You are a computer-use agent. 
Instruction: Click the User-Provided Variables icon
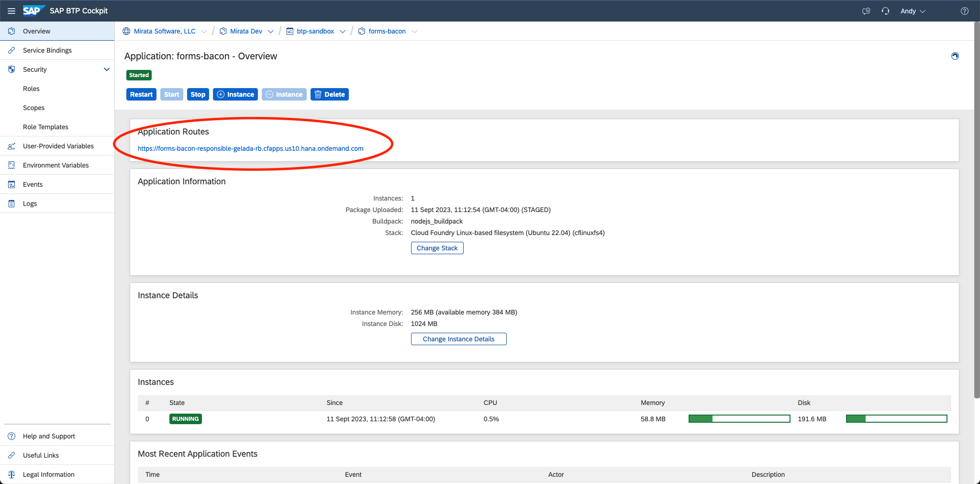(11, 146)
